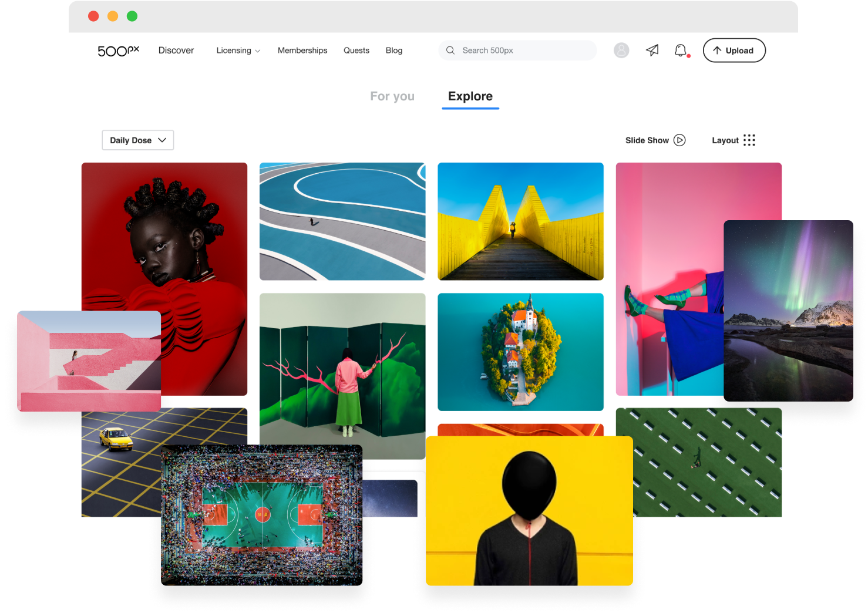868x613 pixels.
Task: Go to the Memberships page
Action: (302, 50)
